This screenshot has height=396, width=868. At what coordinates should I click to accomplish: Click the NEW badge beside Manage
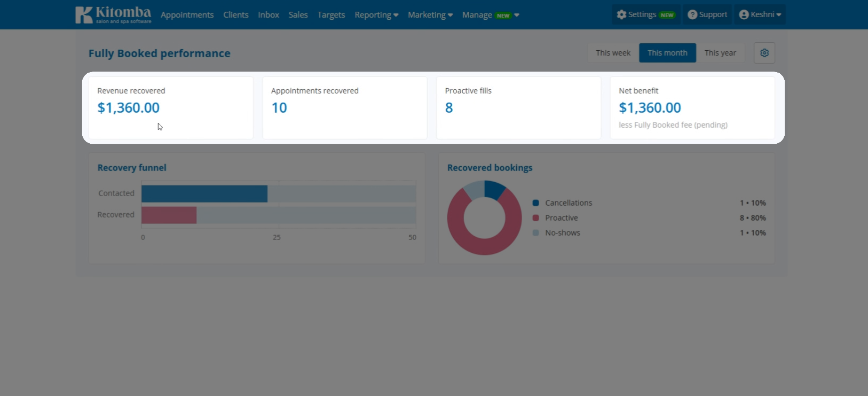pos(503,15)
